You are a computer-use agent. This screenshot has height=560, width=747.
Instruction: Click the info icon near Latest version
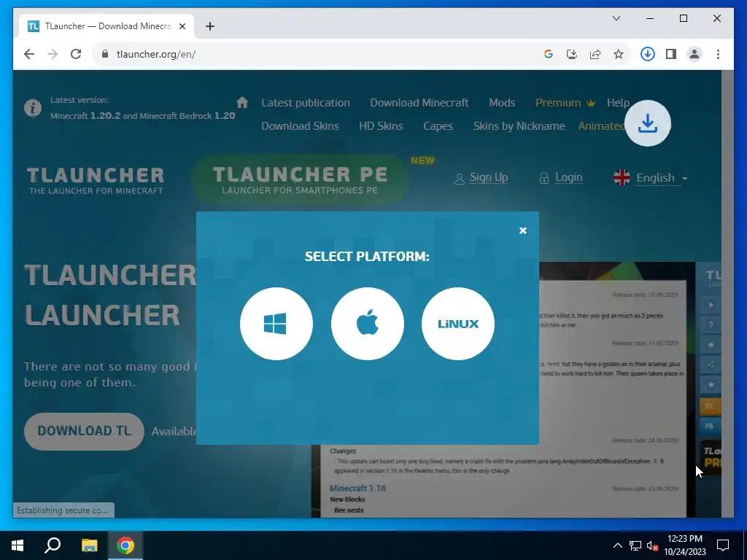[x=32, y=108]
